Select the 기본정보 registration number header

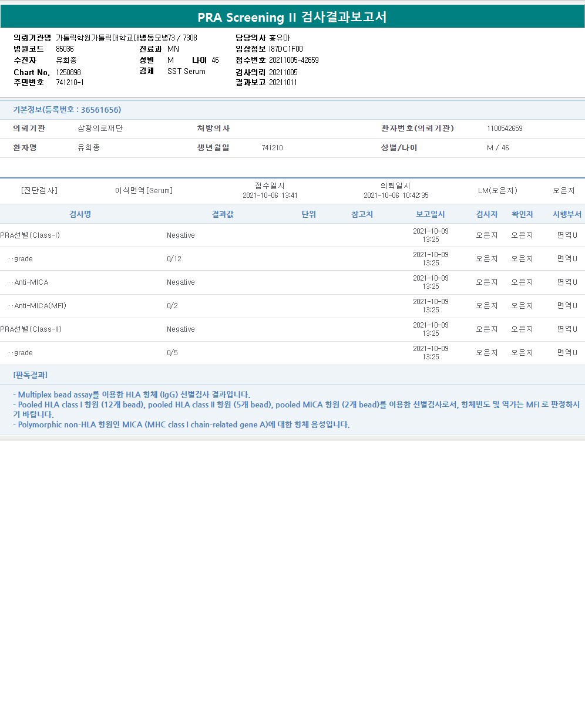coord(67,110)
